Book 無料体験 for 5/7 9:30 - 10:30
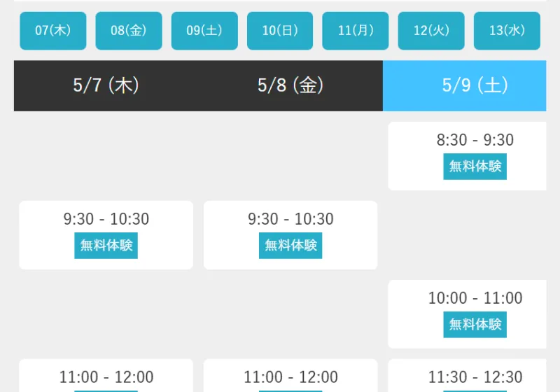 [106, 246]
